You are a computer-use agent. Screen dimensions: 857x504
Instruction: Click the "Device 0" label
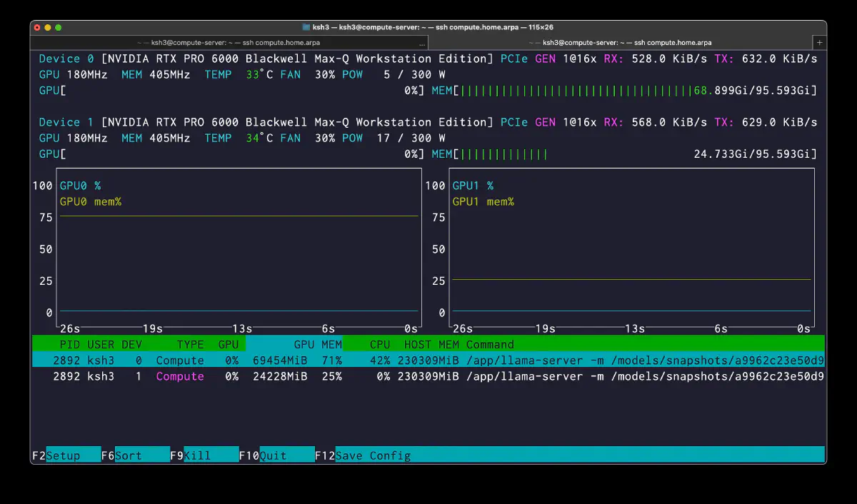pos(66,59)
